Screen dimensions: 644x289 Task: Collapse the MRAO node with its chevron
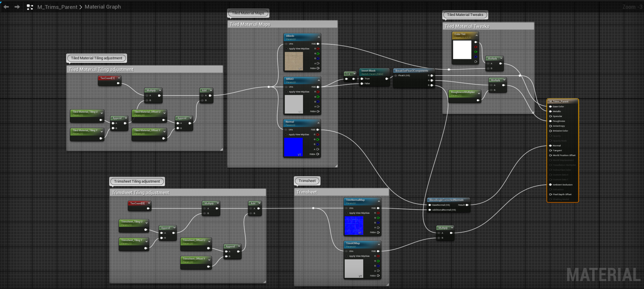319,80
